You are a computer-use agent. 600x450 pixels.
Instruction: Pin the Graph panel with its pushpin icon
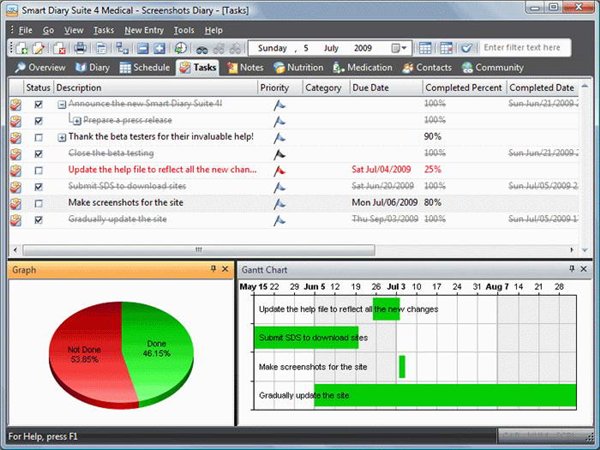tap(213, 269)
